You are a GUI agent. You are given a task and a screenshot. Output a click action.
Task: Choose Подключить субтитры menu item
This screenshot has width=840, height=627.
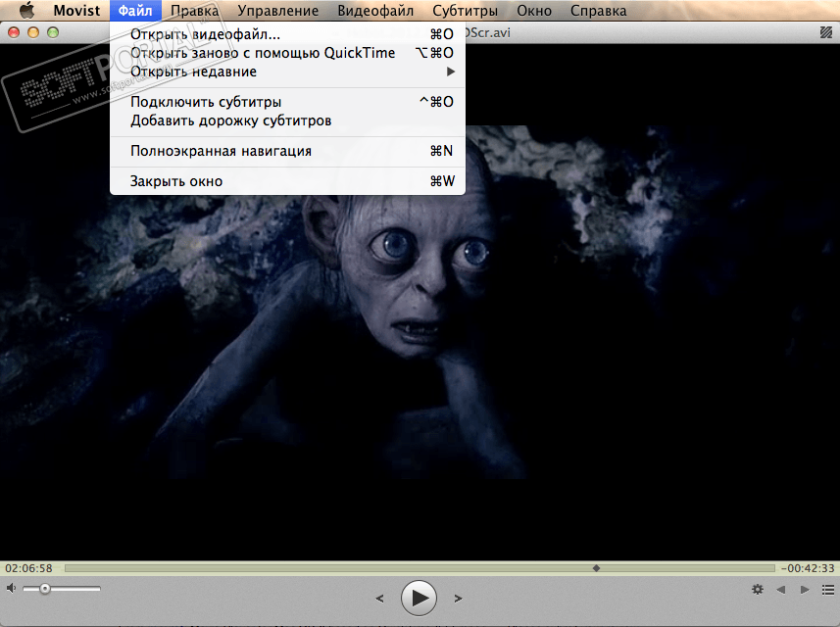click(287, 102)
